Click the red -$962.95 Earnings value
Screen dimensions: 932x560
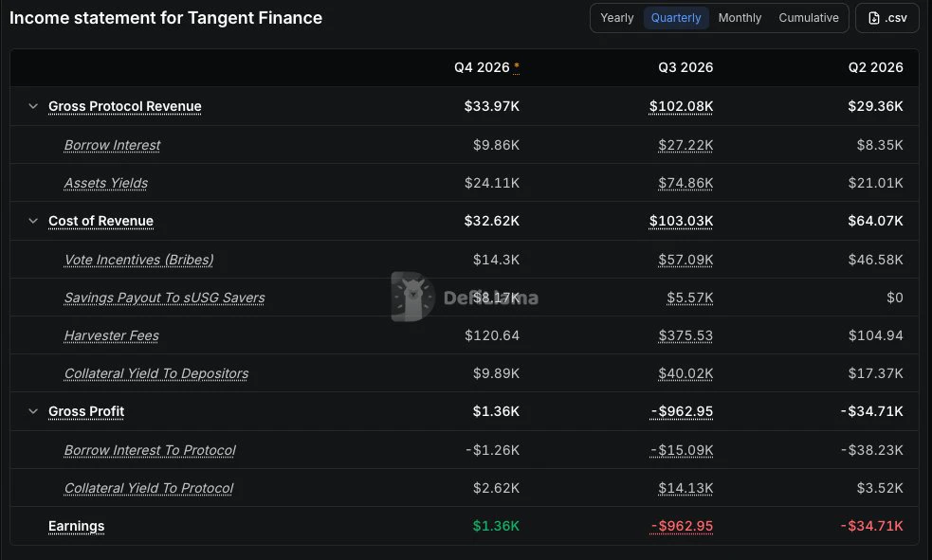tap(682, 526)
